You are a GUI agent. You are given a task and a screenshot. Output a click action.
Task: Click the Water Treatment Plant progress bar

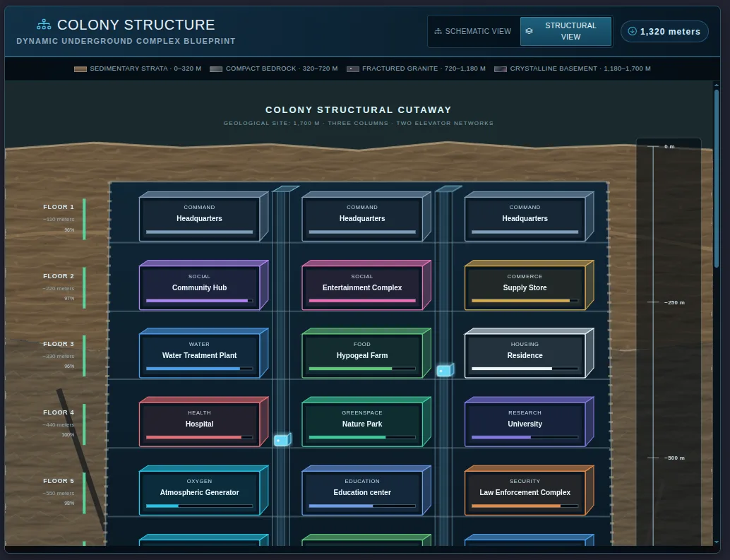[x=199, y=369]
